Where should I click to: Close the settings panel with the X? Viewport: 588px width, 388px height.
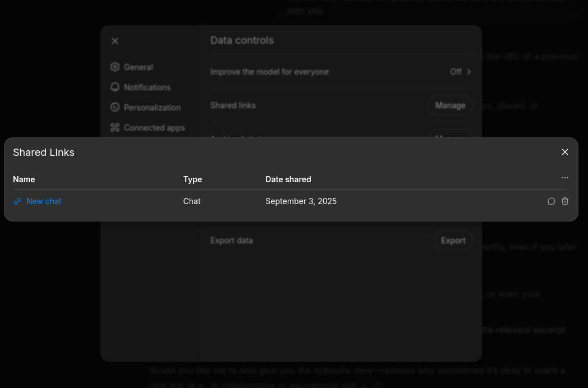(115, 41)
